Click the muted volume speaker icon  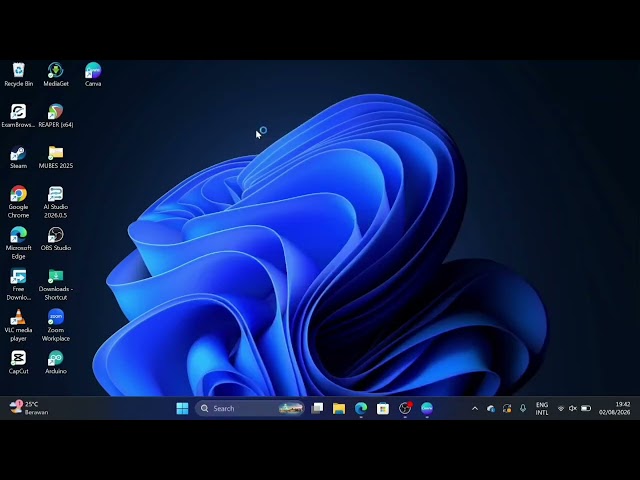click(573, 408)
